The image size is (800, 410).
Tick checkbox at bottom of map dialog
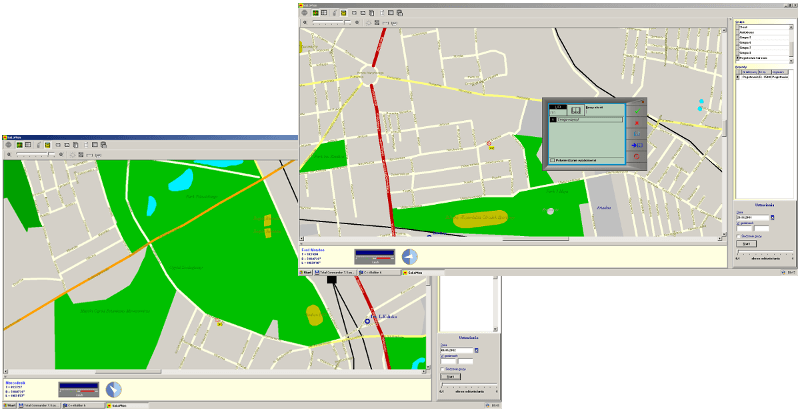coord(553,160)
